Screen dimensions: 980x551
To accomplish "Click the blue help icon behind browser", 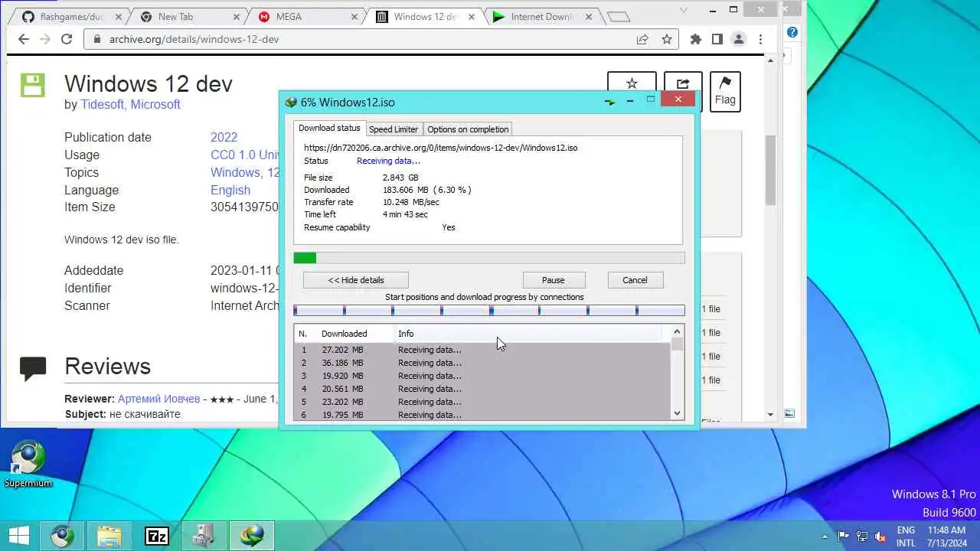I will [792, 32].
